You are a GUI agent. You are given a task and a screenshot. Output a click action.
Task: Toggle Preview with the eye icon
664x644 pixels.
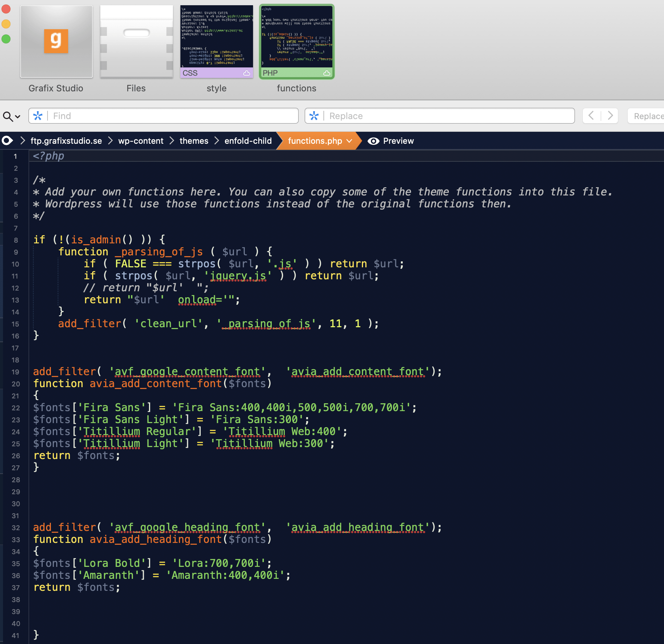[391, 141]
